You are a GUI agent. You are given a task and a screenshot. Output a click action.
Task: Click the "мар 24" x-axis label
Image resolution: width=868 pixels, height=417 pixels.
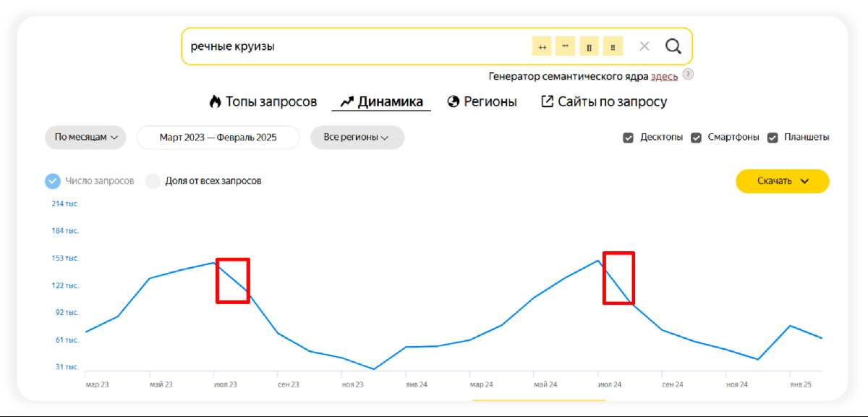pyautogui.click(x=481, y=384)
